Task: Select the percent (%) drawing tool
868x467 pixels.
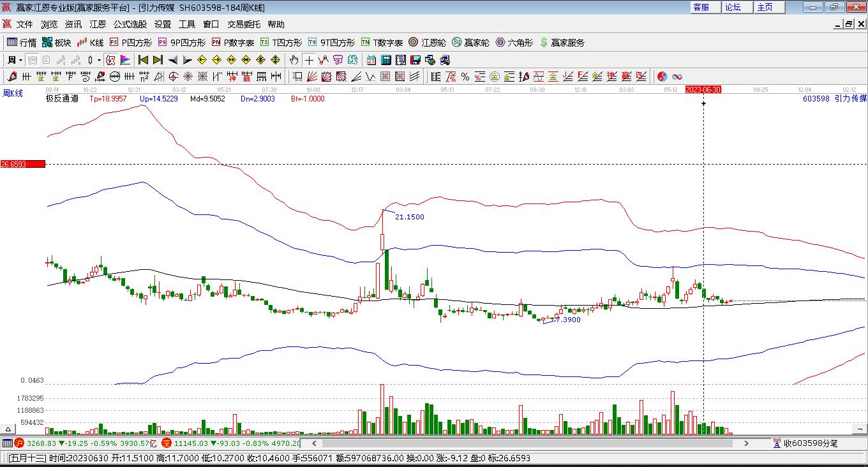Action: click(465, 77)
